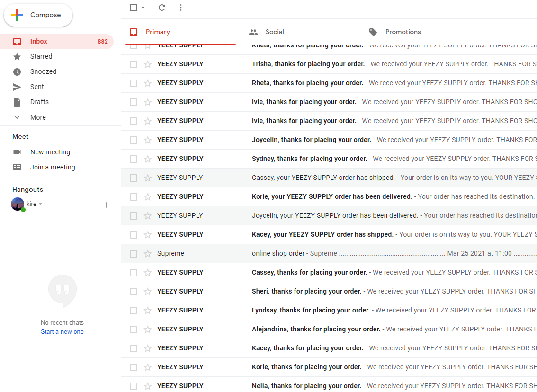Click the video camera icon for New meeting

[x=17, y=152]
